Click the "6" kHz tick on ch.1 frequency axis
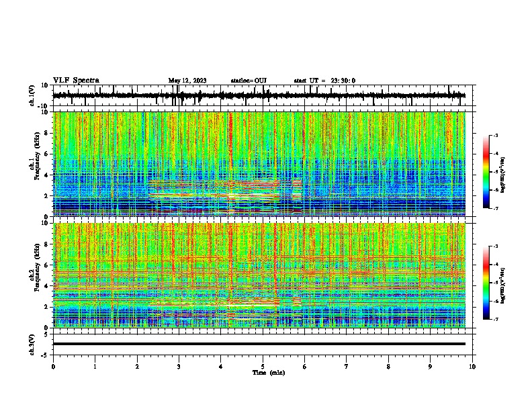532x411 pixels. (46, 154)
